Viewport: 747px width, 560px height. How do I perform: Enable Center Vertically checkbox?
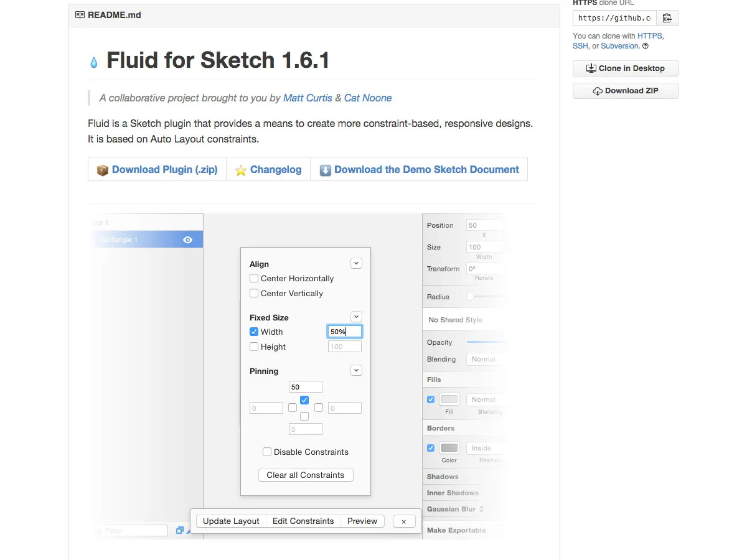coord(254,293)
